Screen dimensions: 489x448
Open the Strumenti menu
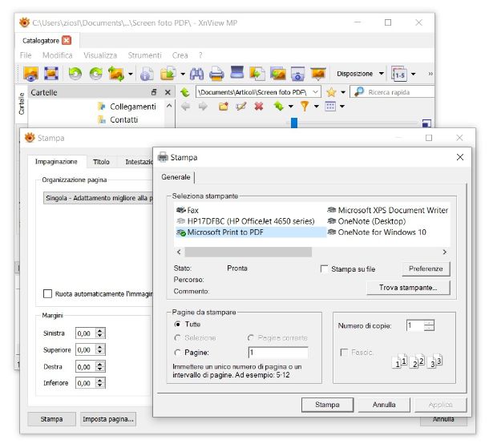pyautogui.click(x=145, y=55)
